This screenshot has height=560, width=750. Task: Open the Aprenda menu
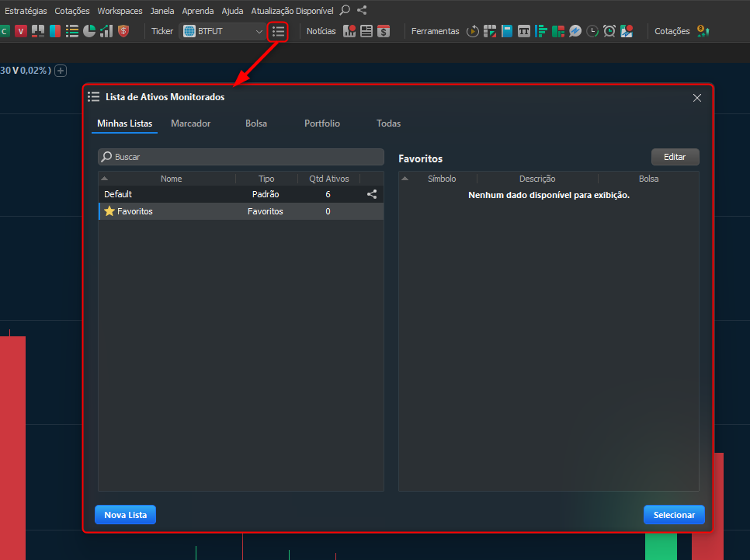click(197, 11)
